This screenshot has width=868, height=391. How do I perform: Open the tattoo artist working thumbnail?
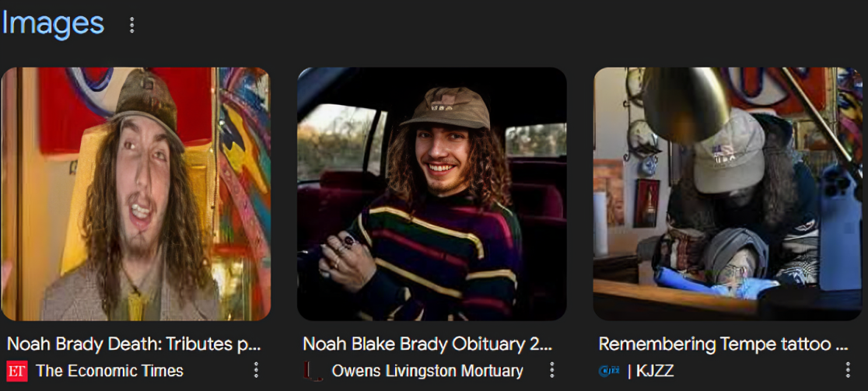click(728, 194)
